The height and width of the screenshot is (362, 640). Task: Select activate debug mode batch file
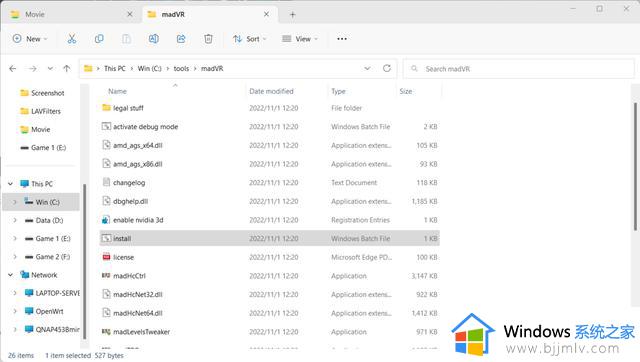tap(146, 127)
